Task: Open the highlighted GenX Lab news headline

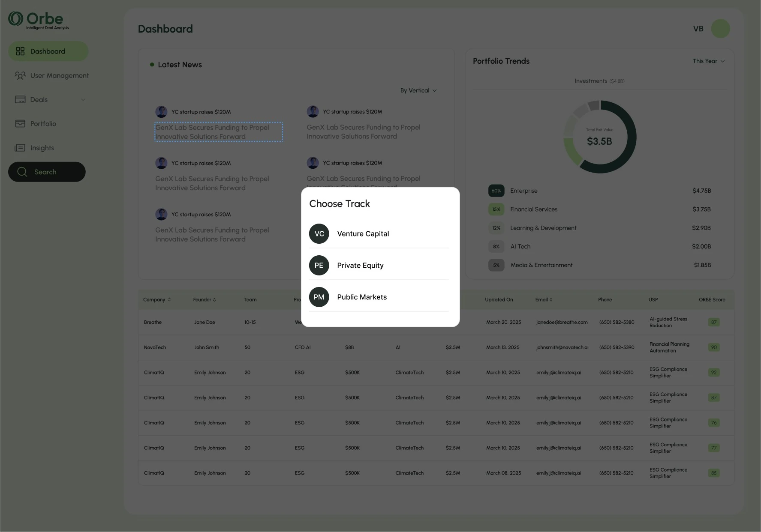Action: pyautogui.click(x=219, y=132)
